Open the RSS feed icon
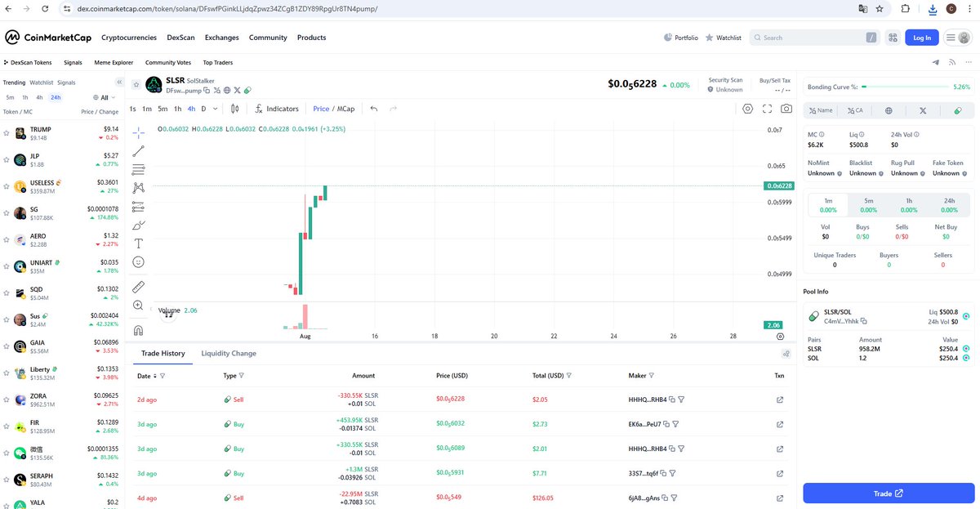 pyautogui.click(x=951, y=62)
